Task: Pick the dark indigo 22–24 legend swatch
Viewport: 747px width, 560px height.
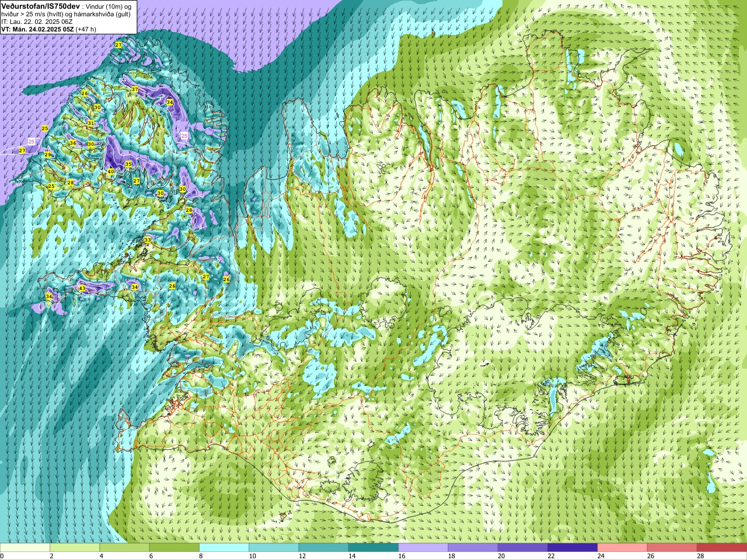Action: tap(573, 548)
